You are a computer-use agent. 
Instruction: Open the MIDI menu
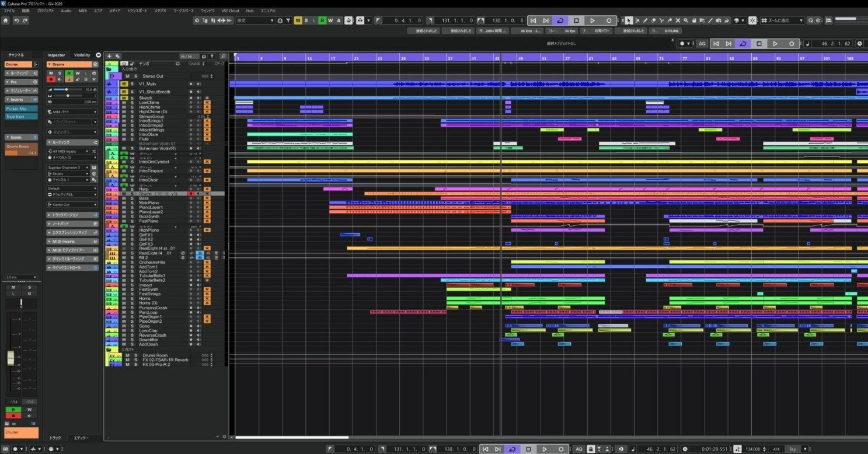click(82, 11)
